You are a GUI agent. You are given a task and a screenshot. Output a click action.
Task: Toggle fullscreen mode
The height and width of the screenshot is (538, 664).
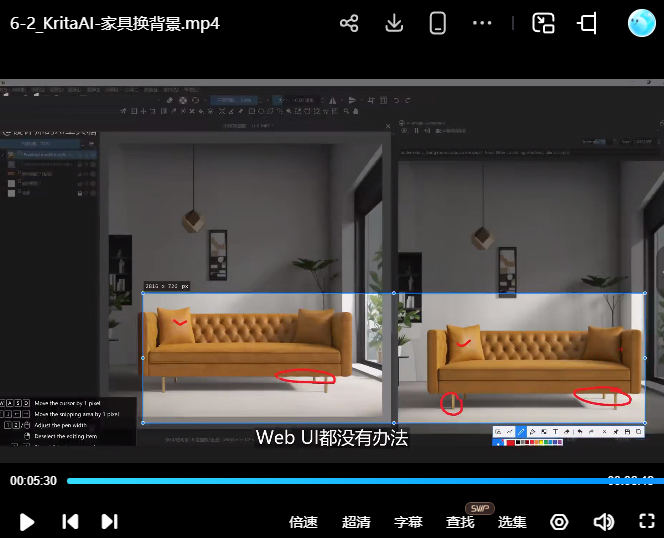[646, 522]
